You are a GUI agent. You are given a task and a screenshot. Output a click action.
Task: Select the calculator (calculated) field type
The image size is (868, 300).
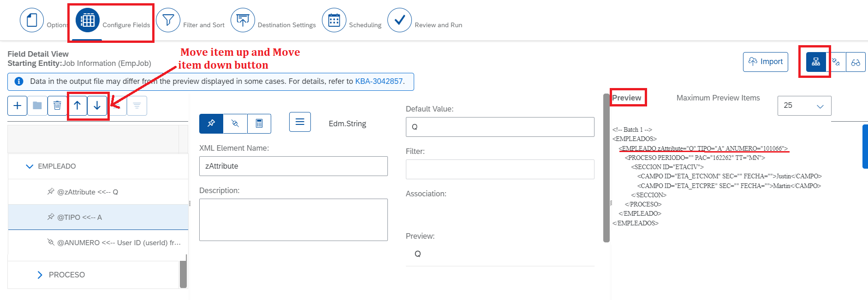tap(259, 124)
